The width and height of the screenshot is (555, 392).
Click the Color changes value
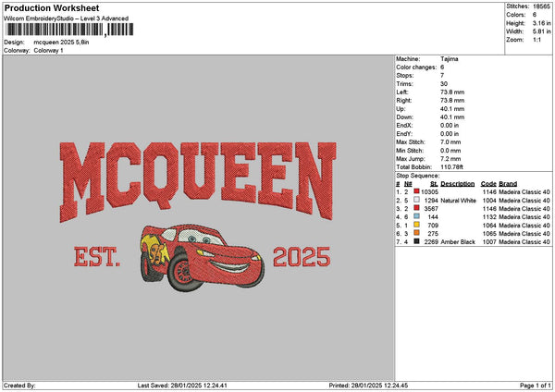click(x=442, y=67)
